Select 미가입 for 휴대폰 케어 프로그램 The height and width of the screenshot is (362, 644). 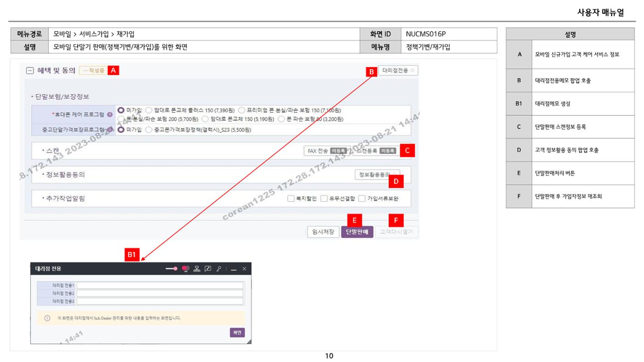tap(121, 110)
